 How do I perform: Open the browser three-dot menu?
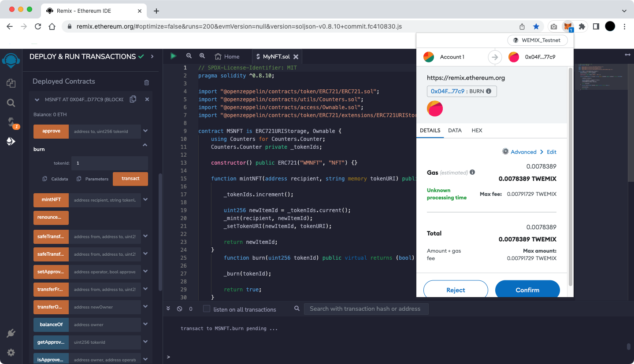click(625, 26)
